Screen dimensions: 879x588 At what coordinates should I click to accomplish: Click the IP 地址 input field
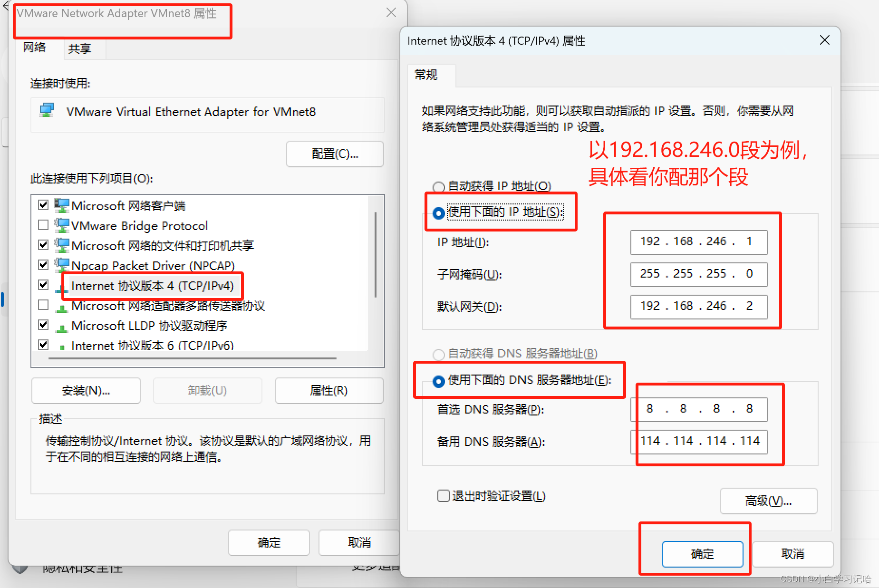(699, 242)
